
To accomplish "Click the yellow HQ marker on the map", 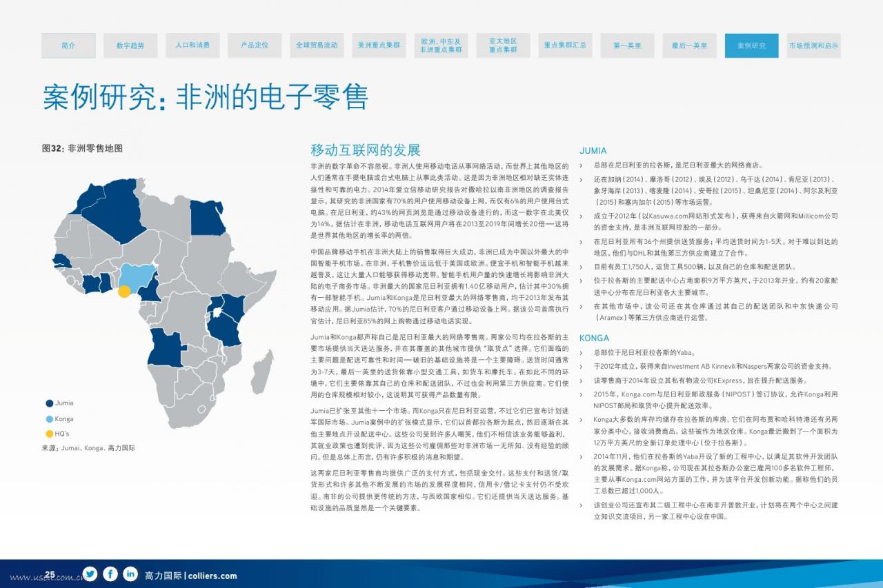I will point(123,292).
